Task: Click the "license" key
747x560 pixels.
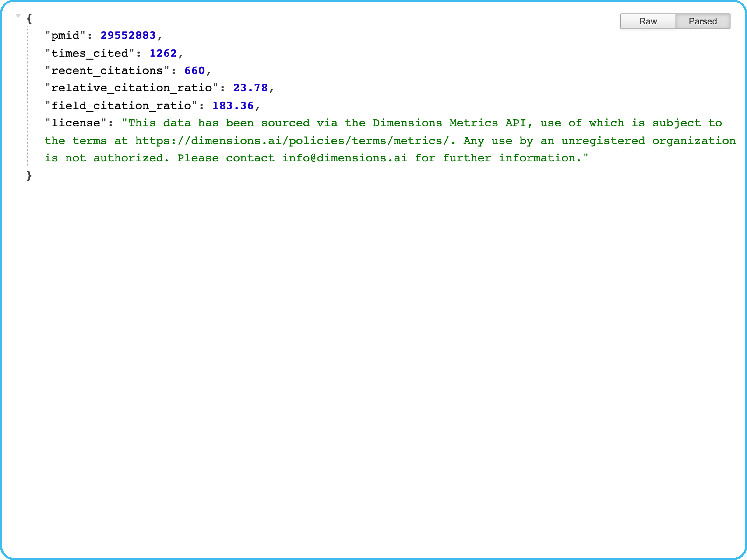Action: (76, 123)
